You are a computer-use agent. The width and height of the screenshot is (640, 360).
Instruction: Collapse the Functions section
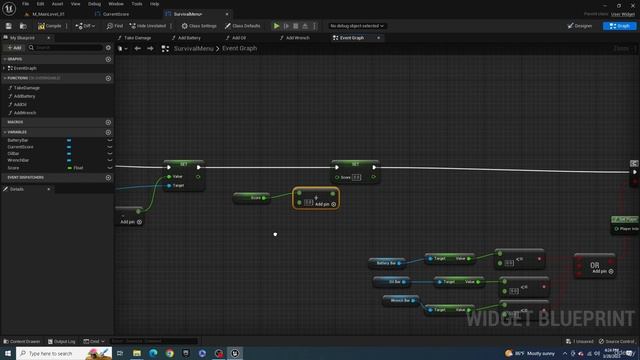[5, 78]
